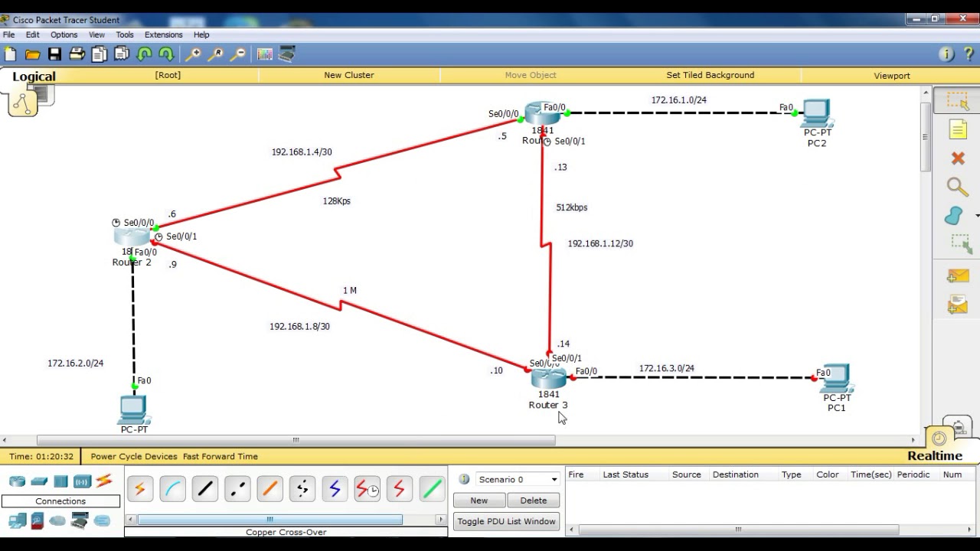The height and width of the screenshot is (551, 980).
Task: Save the network with the floppy icon
Action: click(54, 54)
